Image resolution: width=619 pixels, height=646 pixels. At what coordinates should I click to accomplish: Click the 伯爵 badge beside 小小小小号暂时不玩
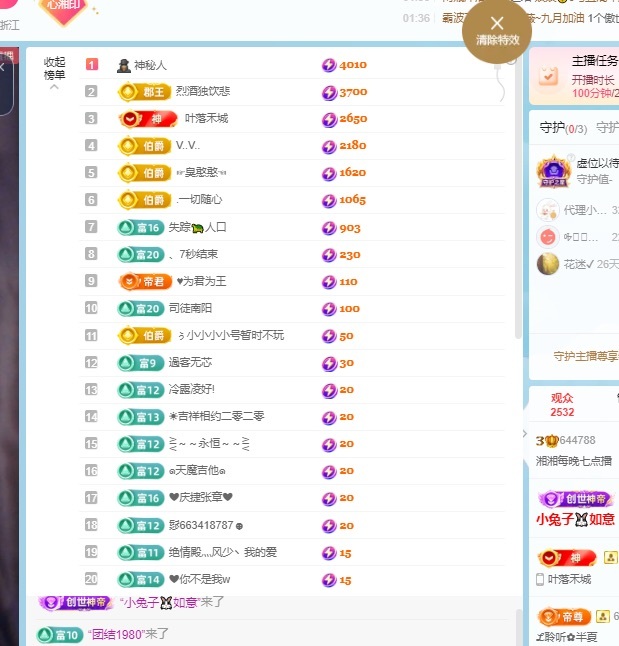pyautogui.click(x=144, y=336)
